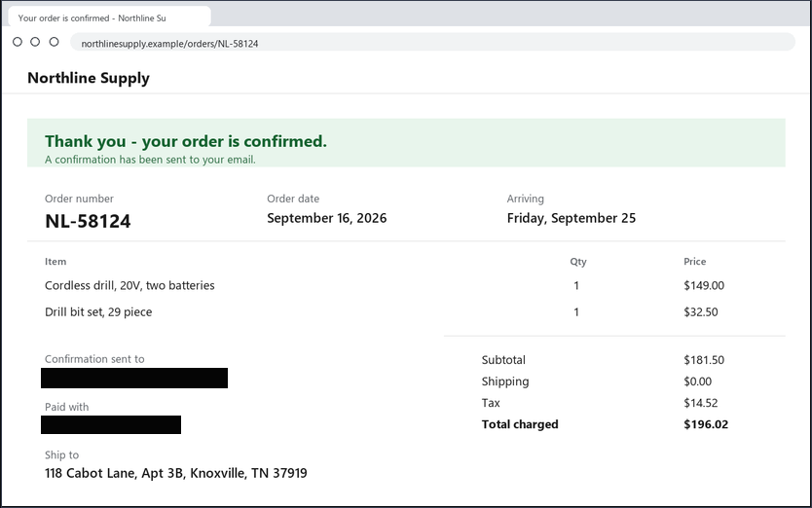Click arrival date Friday, September 25
The width and height of the screenshot is (812, 508).
572,218
